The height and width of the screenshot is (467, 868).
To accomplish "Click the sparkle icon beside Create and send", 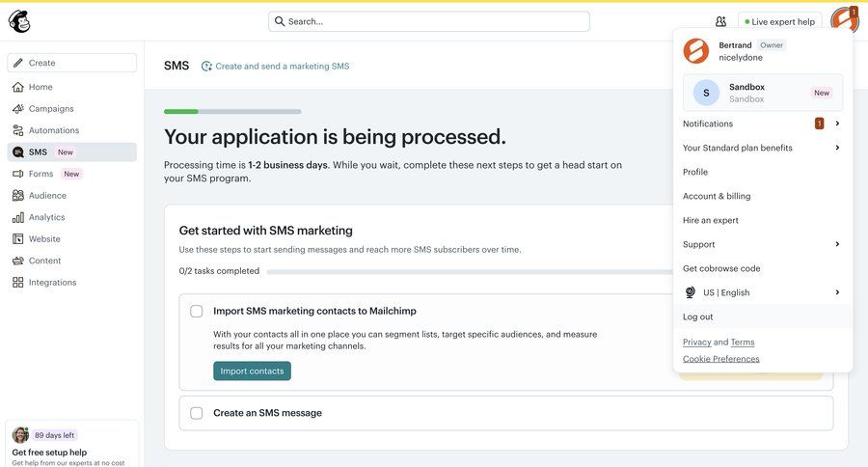I will click(206, 66).
